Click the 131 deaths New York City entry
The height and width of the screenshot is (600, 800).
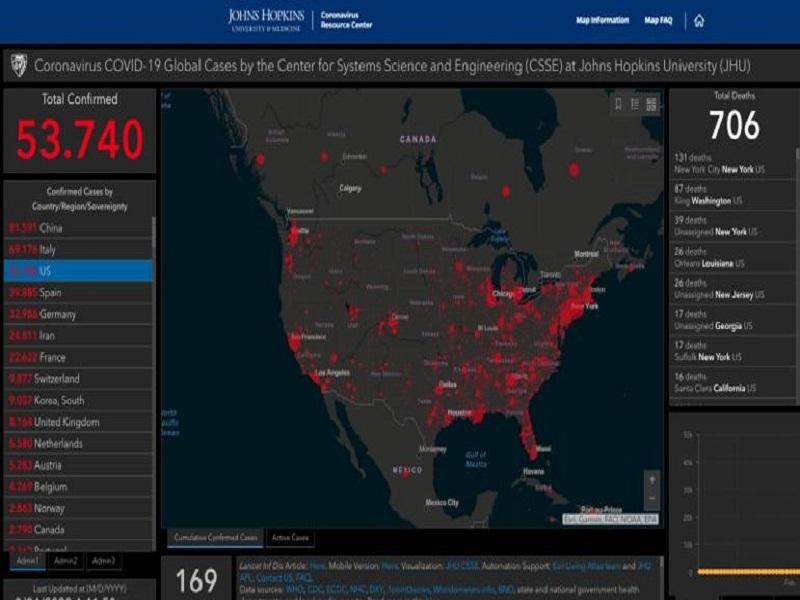[x=732, y=163]
